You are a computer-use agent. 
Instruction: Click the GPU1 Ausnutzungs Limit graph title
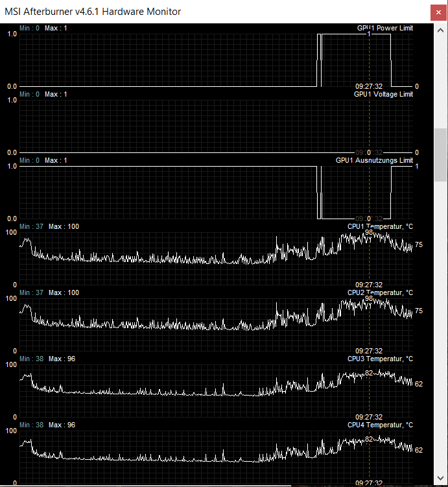point(374,160)
